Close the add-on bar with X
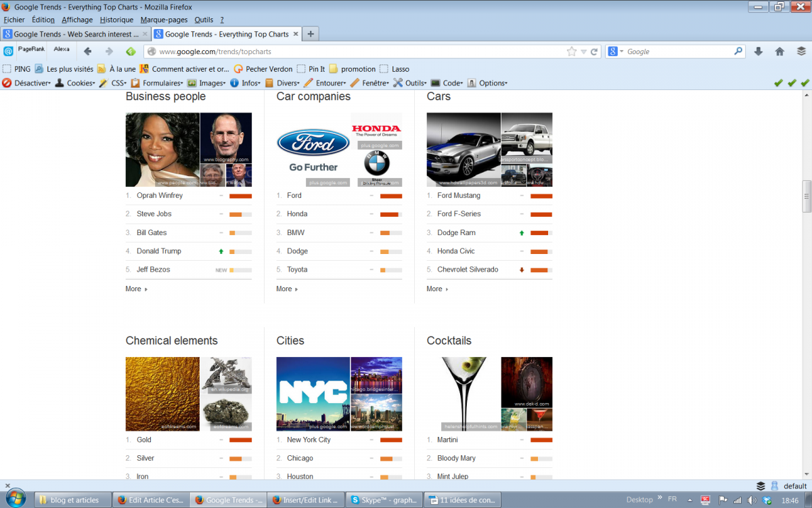The image size is (812, 508). tap(6, 485)
